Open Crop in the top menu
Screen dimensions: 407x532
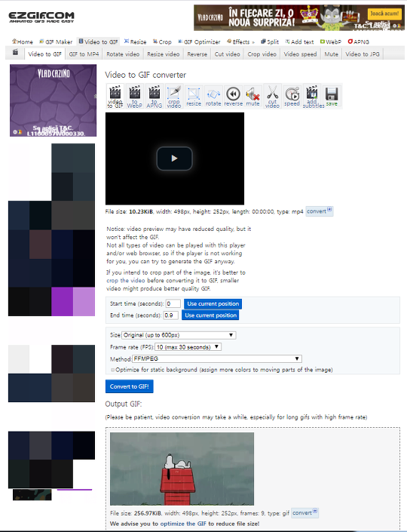(162, 42)
